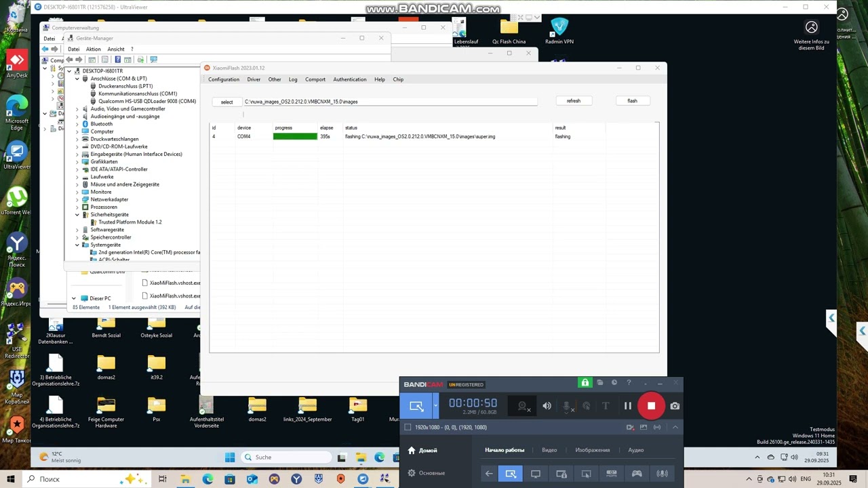Open XiaomiFlash Driver menu
The width and height of the screenshot is (868, 488).
click(x=254, y=79)
